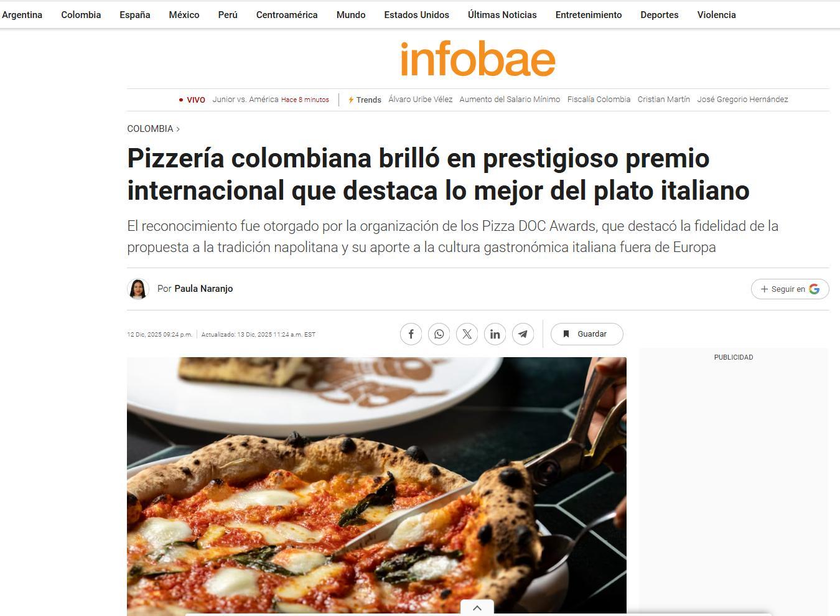Image resolution: width=840 pixels, height=616 pixels.
Task: Open the live Junior vs. América link
Action: pos(245,100)
